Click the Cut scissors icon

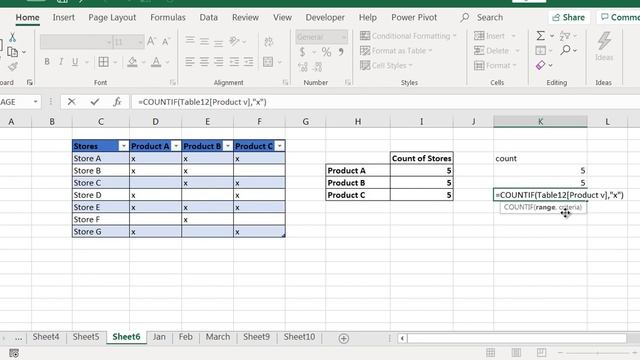coord(12,37)
